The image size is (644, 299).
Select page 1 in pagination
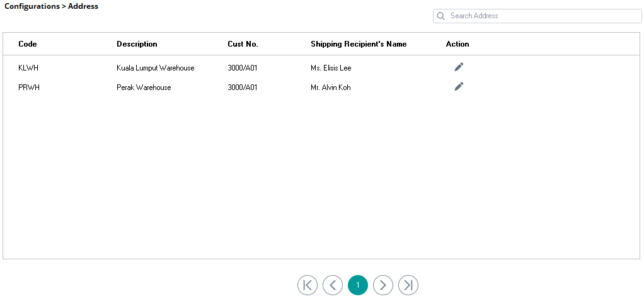coord(358,285)
